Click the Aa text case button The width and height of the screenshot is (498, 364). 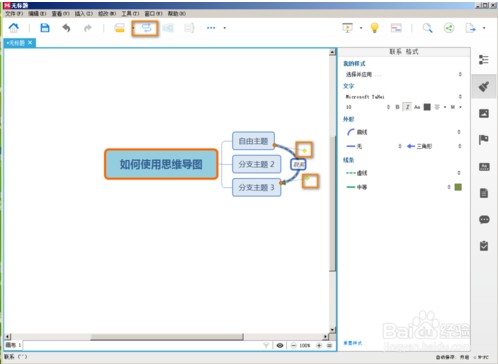[417, 107]
